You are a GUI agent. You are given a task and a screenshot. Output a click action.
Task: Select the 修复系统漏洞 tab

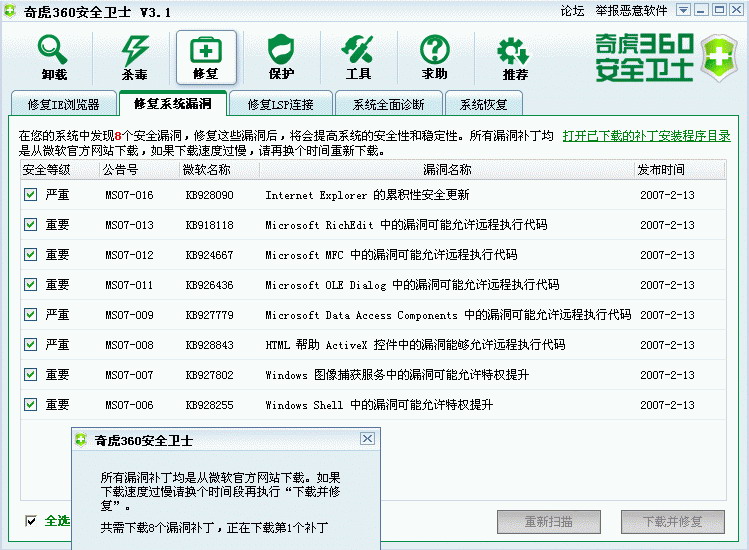(173, 103)
